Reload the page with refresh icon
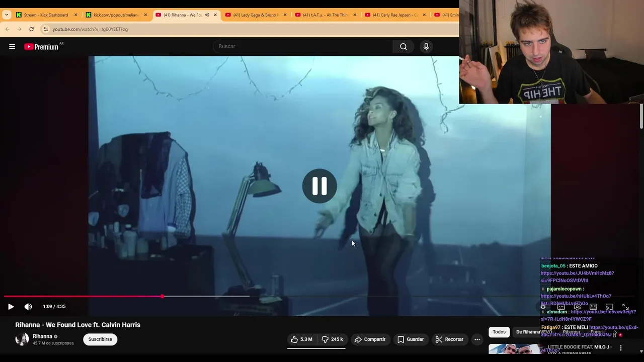 tap(31, 29)
